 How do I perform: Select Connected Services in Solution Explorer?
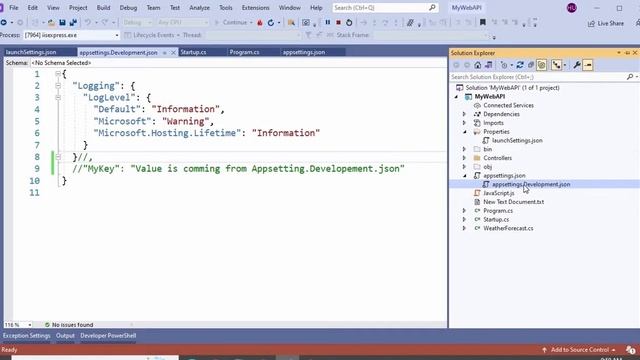coord(508,105)
